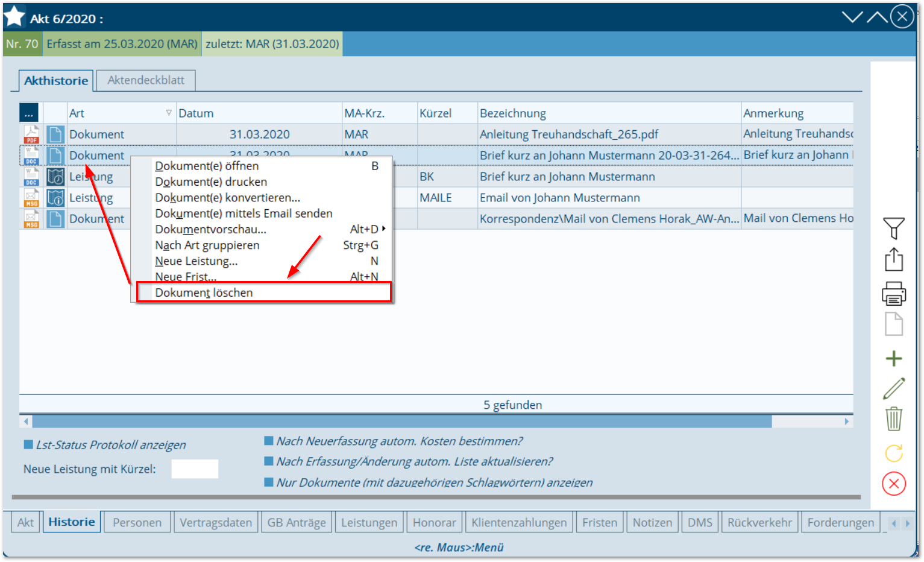This screenshot has height=562, width=924.
Task: Choose Dokument löschen from context menu
Action: tap(263, 292)
